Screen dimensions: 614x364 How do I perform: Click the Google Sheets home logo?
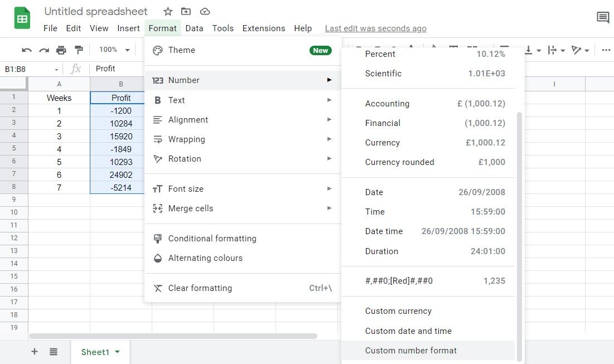22,18
